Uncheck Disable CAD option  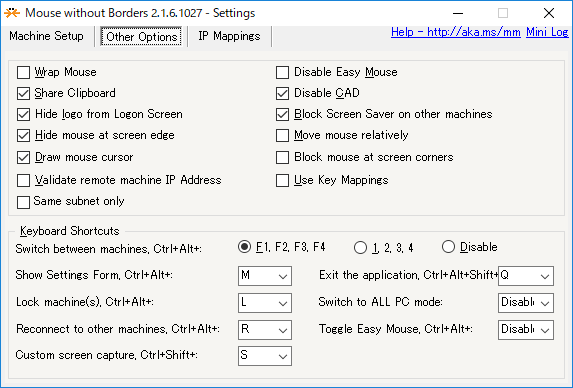point(282,94)
